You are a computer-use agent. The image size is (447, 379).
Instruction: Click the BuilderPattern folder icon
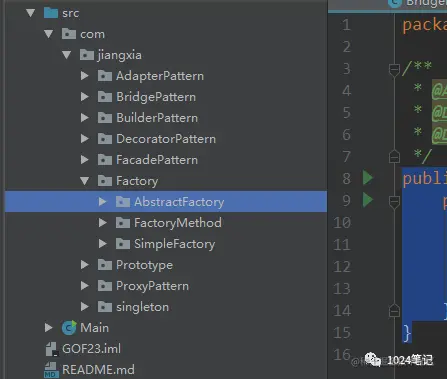coord(105,118)
